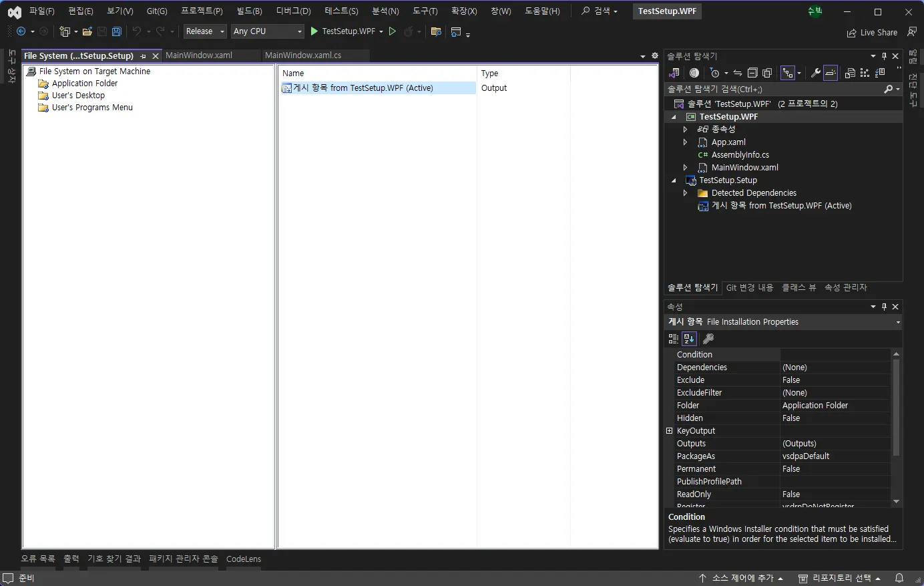Screen dimensions: 924x586
Task: Toggle auto-hide pin on Solution Explorer panel
Action: pyautogui.click(x=884, y=56)
